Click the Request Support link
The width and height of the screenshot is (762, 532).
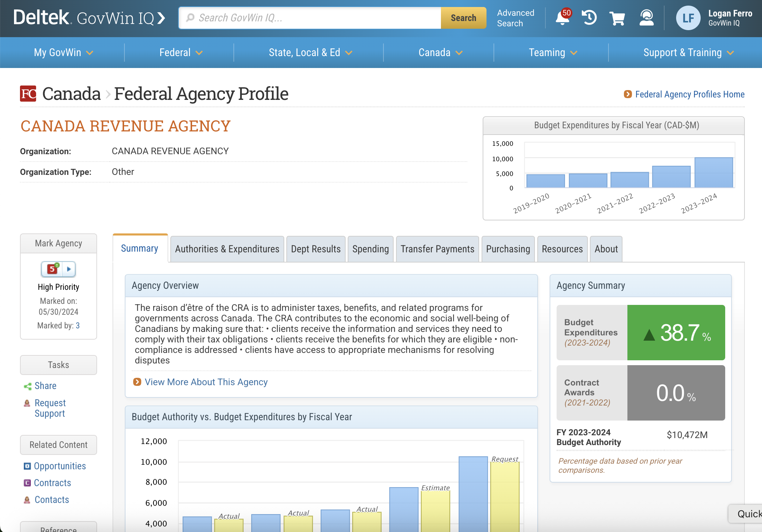50,408
